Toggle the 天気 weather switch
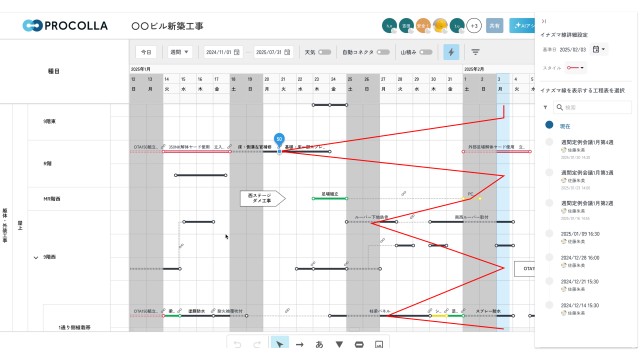 click(324, 52)
